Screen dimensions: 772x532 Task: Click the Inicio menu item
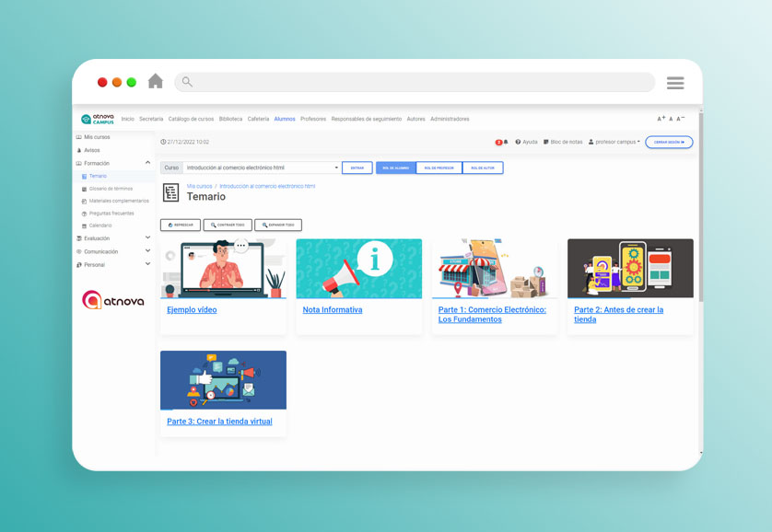tap(127, 119)
